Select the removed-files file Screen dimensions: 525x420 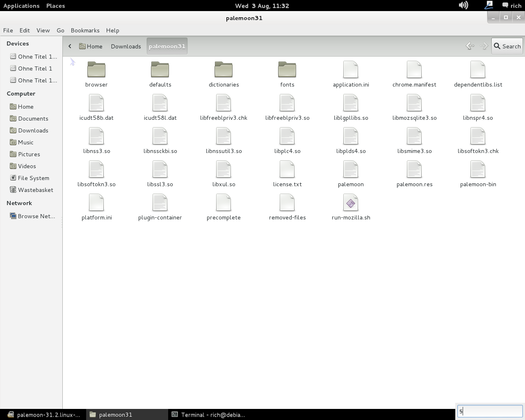(x=287, y=207)
